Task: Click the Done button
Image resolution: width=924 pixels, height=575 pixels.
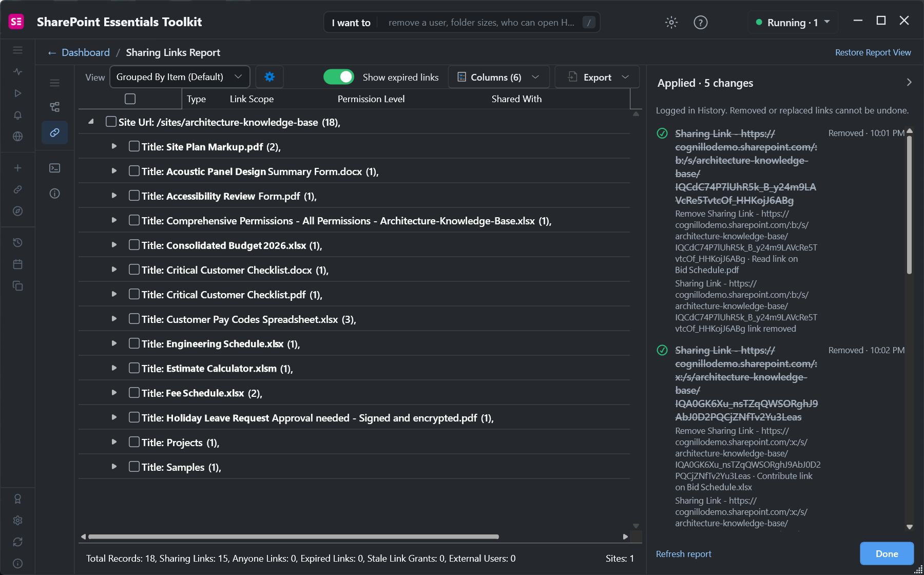Action: point(887,553)
